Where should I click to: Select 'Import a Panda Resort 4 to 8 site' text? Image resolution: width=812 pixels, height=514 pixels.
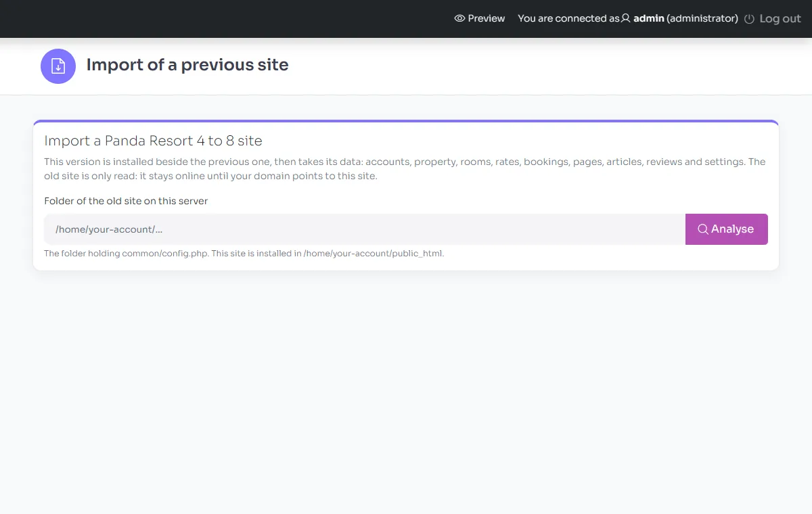[x=153, y=141]
